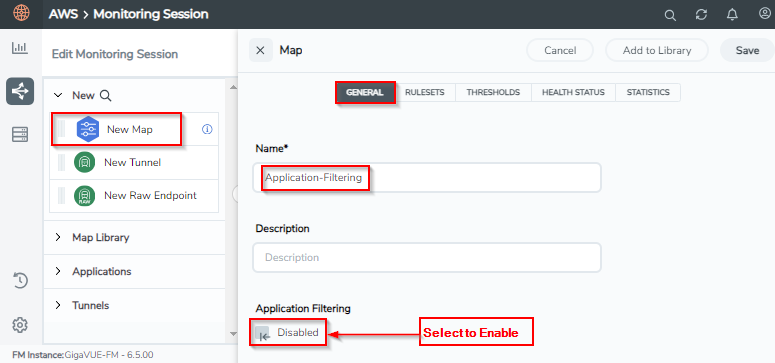
Task: Open the settings gear in sidebar
Action: click(20, 325)
